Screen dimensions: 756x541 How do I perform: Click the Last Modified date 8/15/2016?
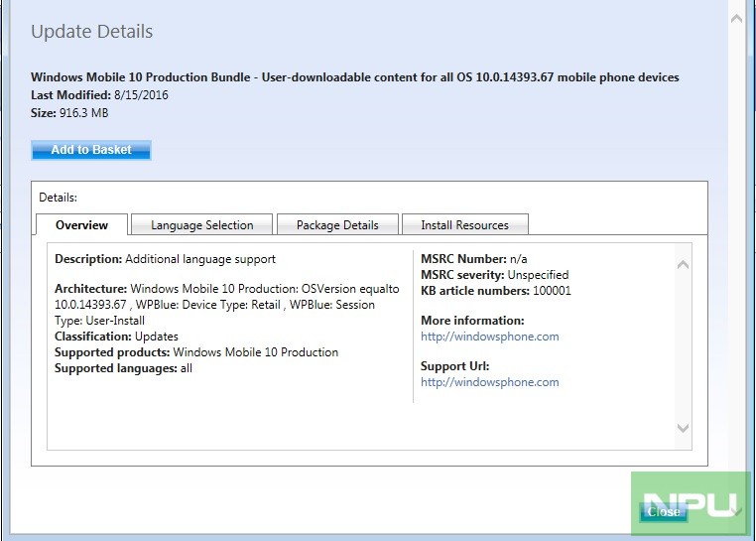pyautogui.click(x=140, y=95)
